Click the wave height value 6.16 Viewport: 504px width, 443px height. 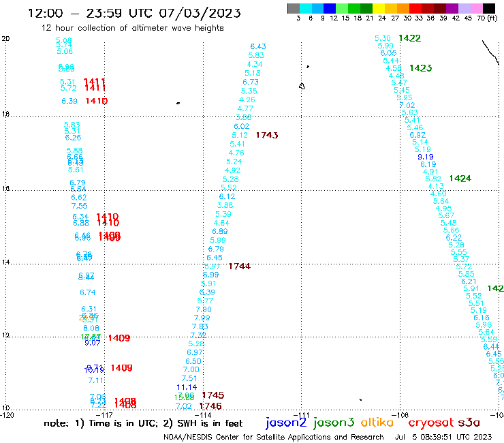tap(481, 318)
